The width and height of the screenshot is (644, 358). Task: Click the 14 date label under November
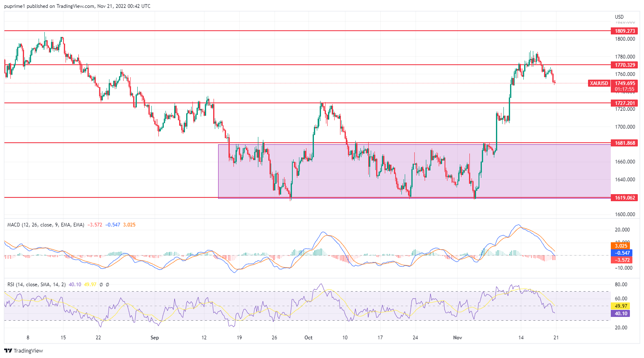pyautogui.click(x=521, y=338)
